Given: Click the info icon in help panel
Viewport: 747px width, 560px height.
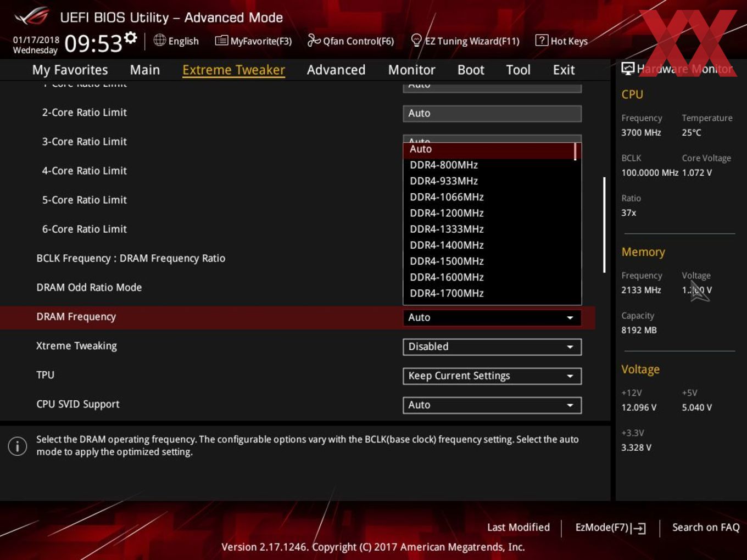Looking at the screenshot, I should click(18, 446).
